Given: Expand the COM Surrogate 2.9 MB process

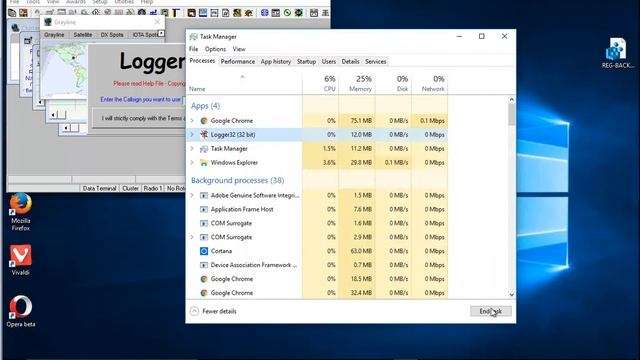Looking at the screenshot, I should 192,237.
